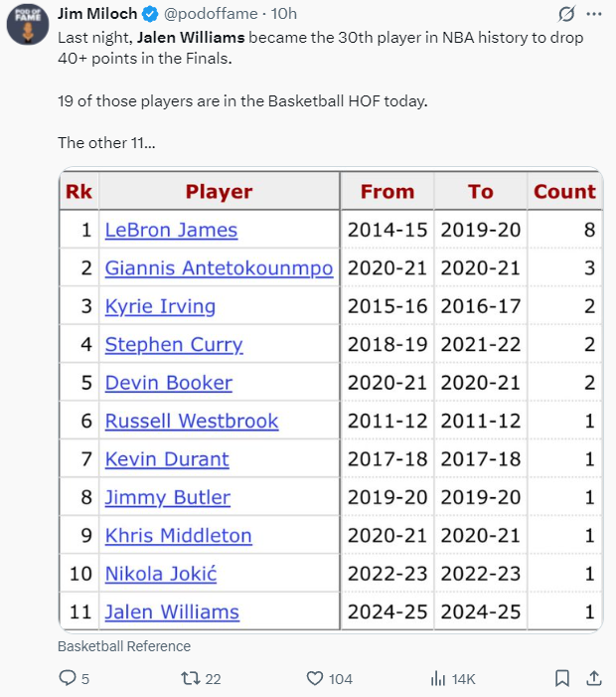Open the three-dot more options menu

[594, 14]
